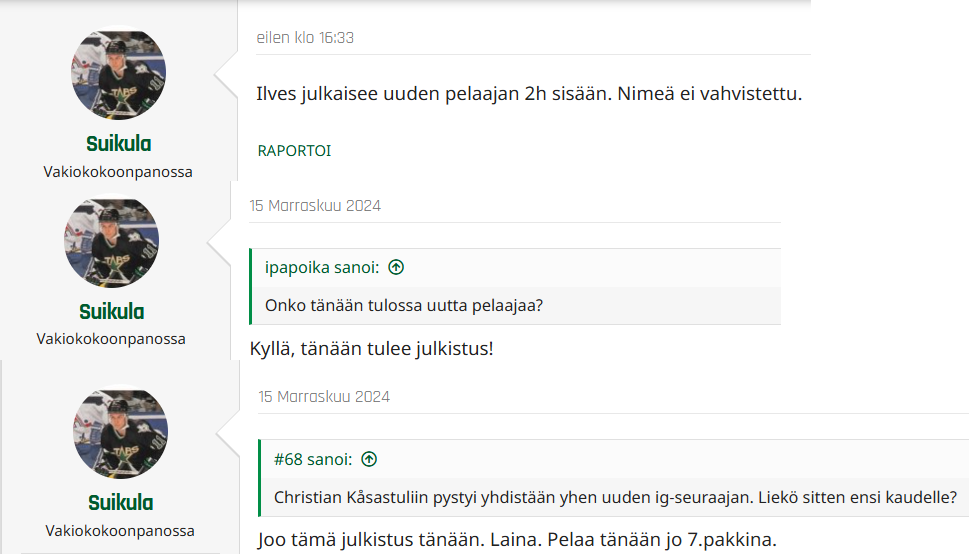The width and height of the screenshot is (969, 554).
Task: Click the reply text "Joo tämä julkistus tänään"
Action: (x=516, y=541)
